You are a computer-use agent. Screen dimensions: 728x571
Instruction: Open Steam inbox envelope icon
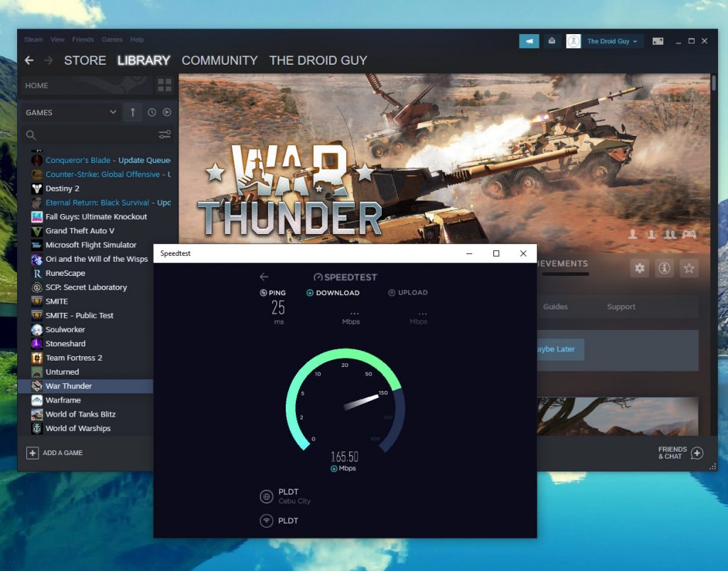pos(552,41)
